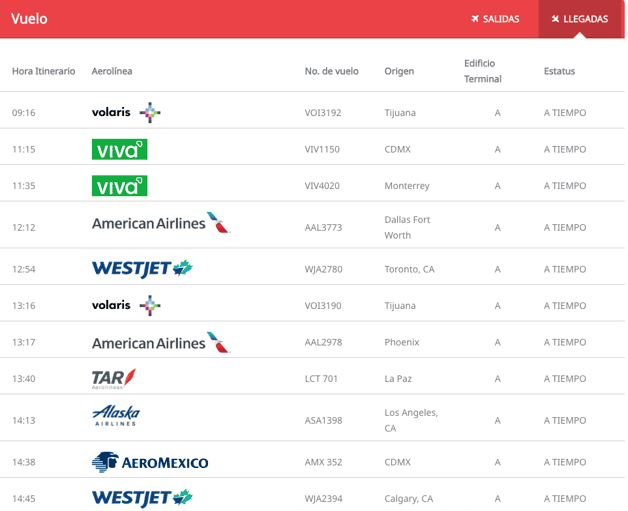Image resolution: width=628 pixels, height=511 pixels.
Task: Click the Los Angeles, CA origin cell
Action: click(411, 420)
